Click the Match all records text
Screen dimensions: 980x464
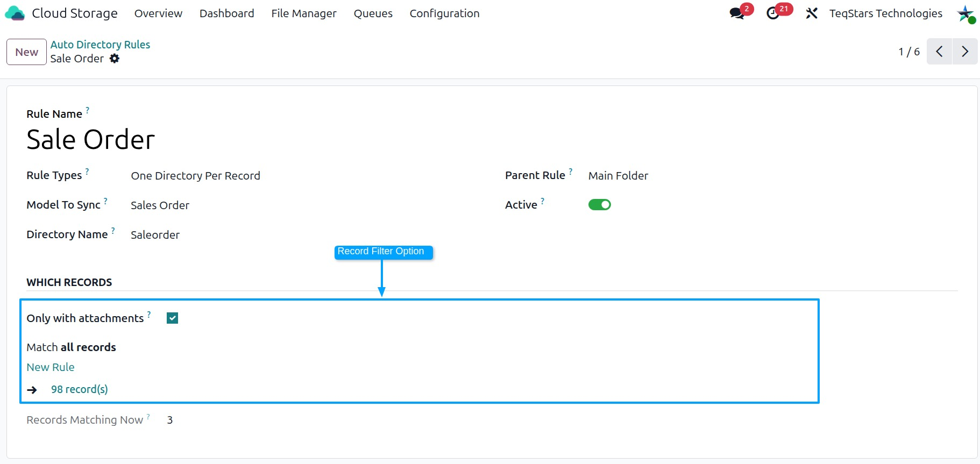click(72, 347)
